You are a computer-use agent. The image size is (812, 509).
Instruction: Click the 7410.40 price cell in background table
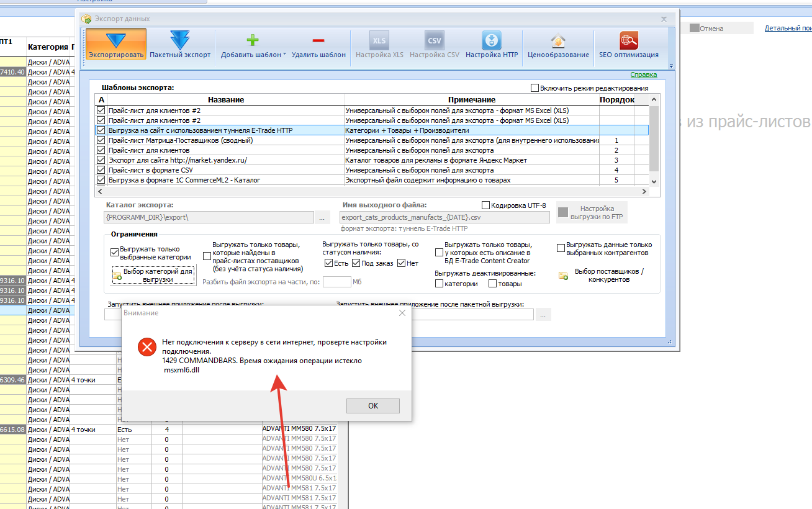click(13, 72)
